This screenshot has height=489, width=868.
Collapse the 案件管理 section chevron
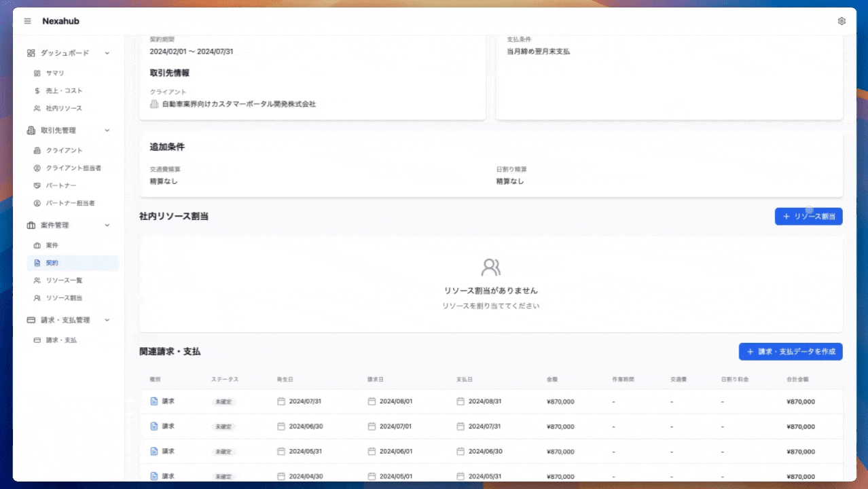(107, 225)
